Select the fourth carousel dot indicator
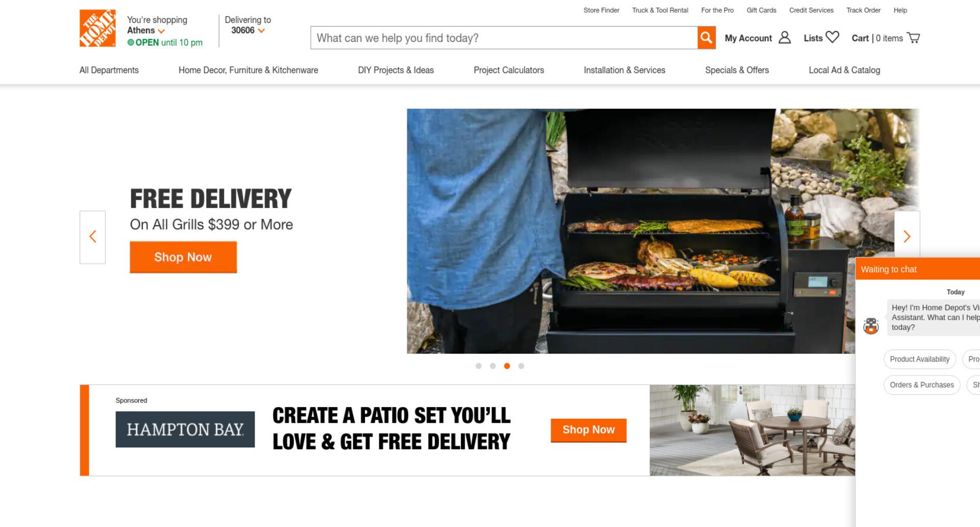The image size is (980, 527). tap(521, 366)
